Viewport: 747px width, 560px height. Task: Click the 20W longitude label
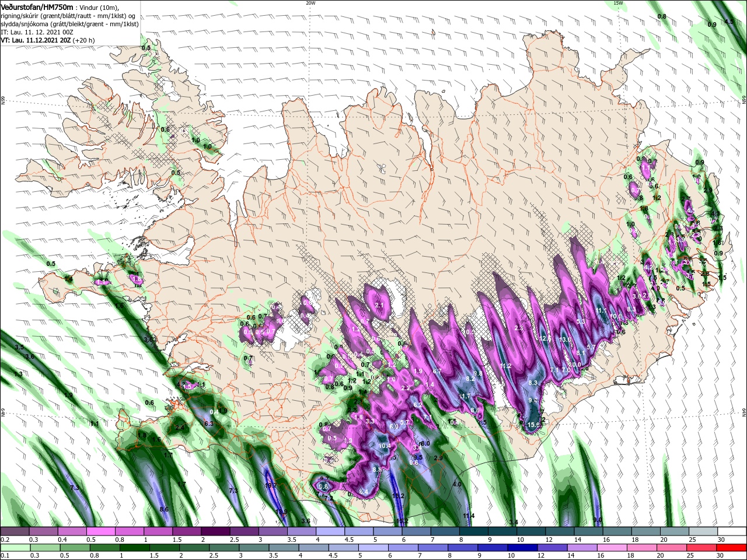pyautogui.click(x=310, y=3)
